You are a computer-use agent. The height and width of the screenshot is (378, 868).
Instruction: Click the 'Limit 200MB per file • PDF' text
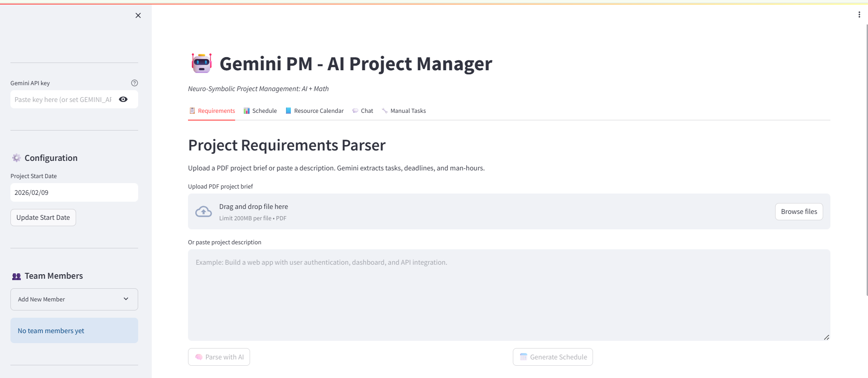[253, 218]
